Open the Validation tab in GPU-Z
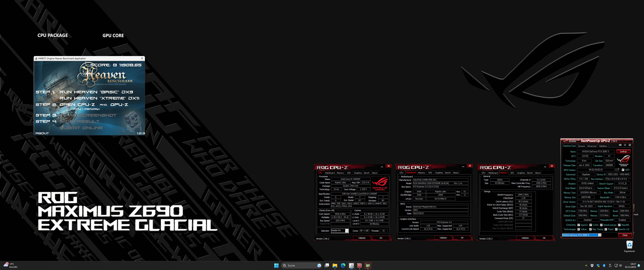 click(x=603, y=146)
